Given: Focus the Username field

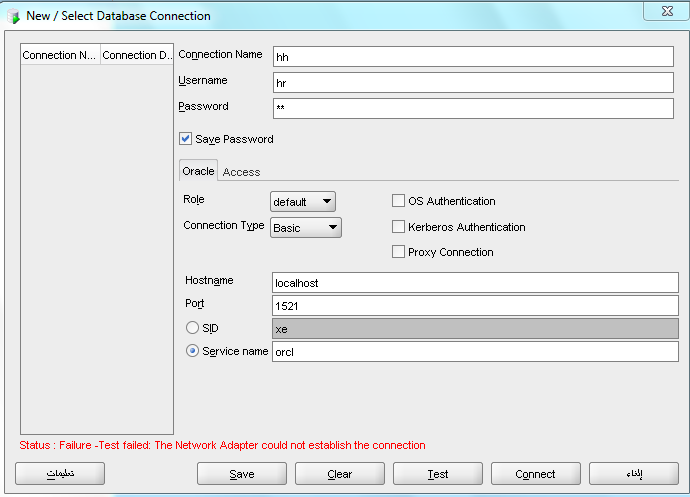Looking at the screenshot, I should point(473,83).
